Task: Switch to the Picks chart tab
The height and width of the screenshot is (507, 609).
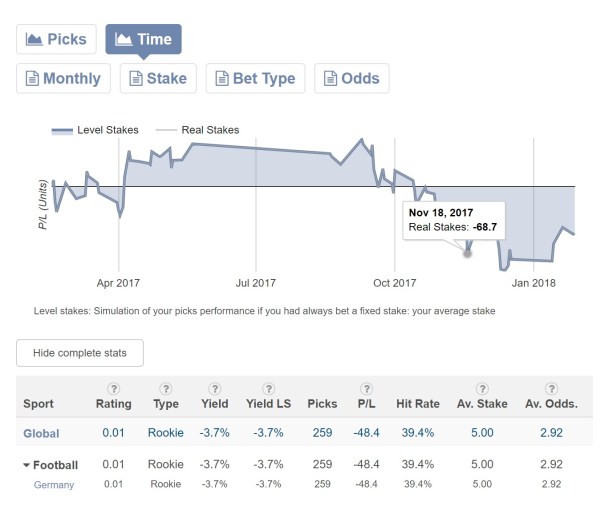Action: (57, 40)
